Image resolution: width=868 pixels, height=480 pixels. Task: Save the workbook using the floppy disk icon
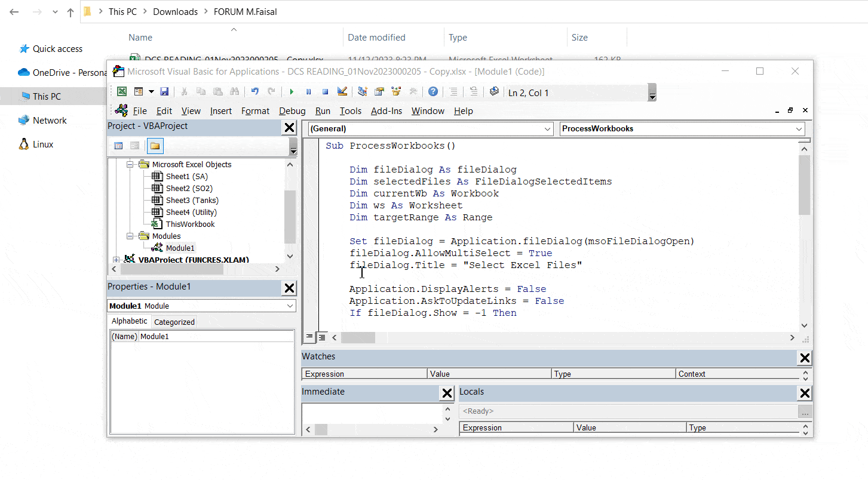(x=164, y=92)
